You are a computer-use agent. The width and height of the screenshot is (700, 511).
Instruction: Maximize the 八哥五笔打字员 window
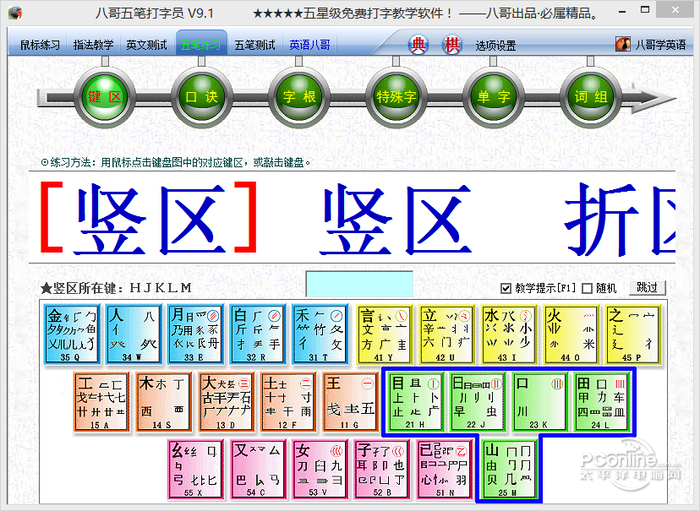pos(645,10)
